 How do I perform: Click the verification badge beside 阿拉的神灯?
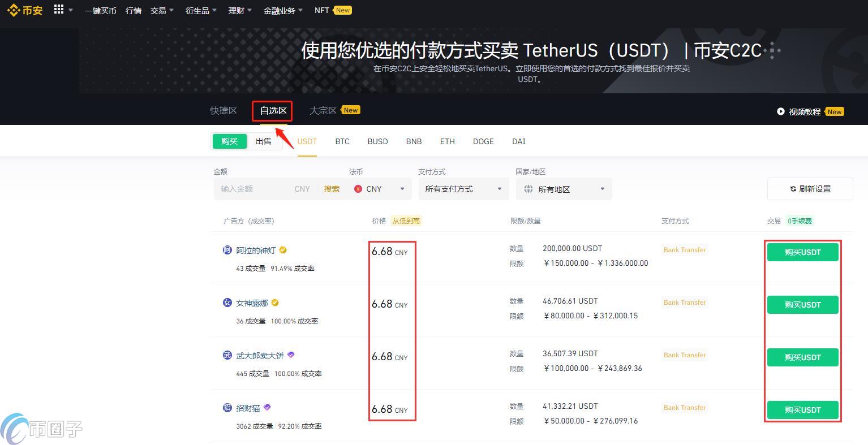pos(283,250)
